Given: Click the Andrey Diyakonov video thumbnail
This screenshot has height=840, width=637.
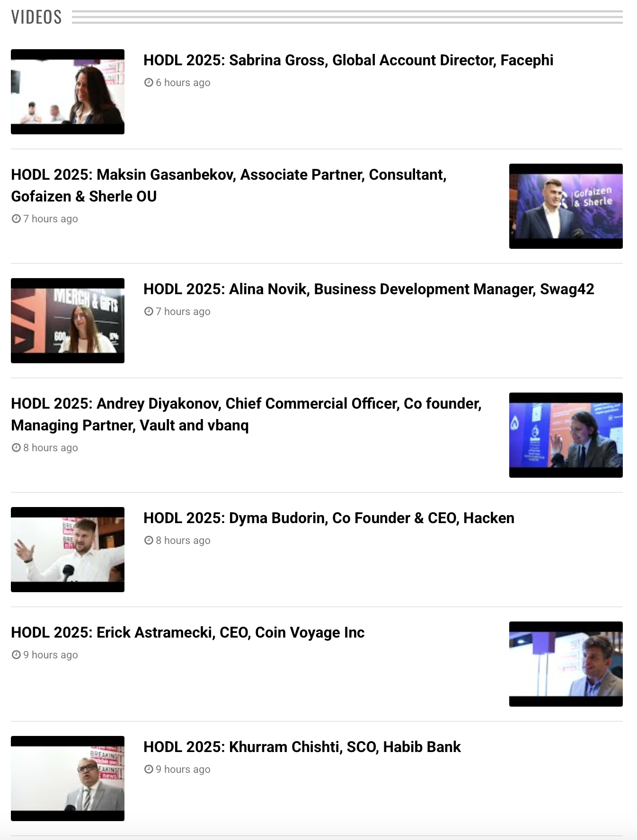Looking at the screenshot, I should tap(566, 435).
